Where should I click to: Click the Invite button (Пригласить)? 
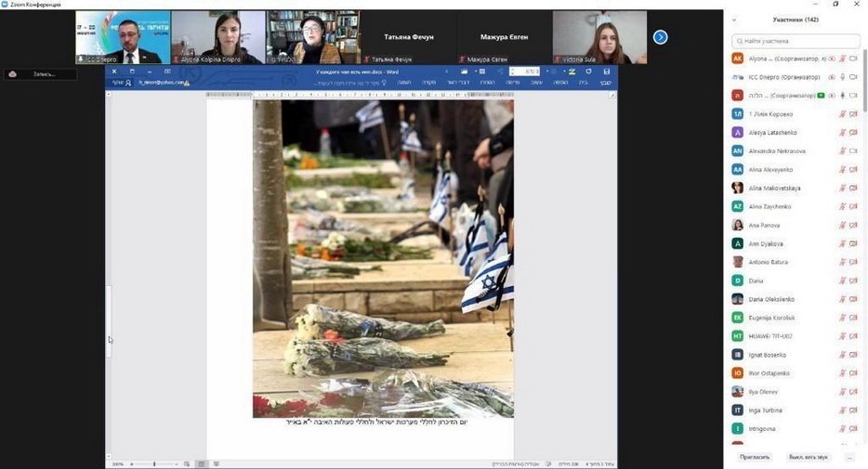(755, 457)
